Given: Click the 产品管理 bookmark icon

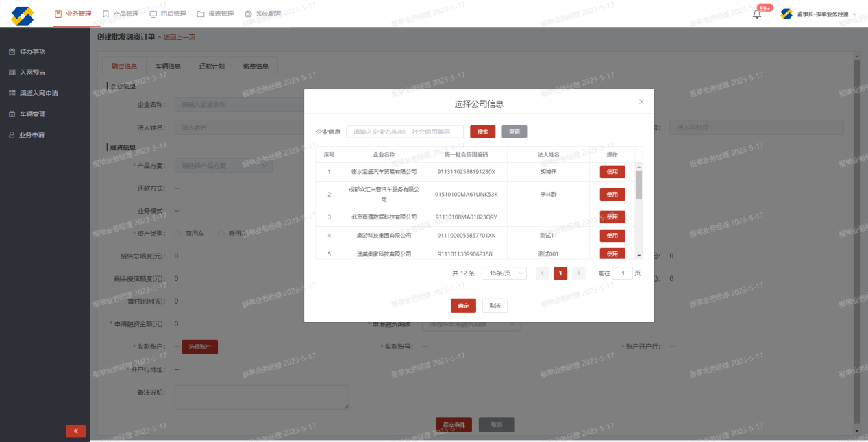Looking at the screenshot, I should coord(106,14).
